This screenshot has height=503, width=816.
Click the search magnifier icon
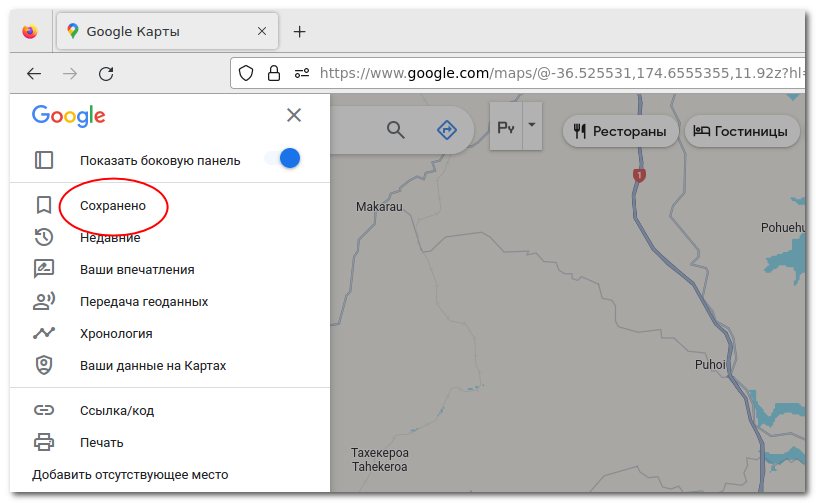click(396, 130)
